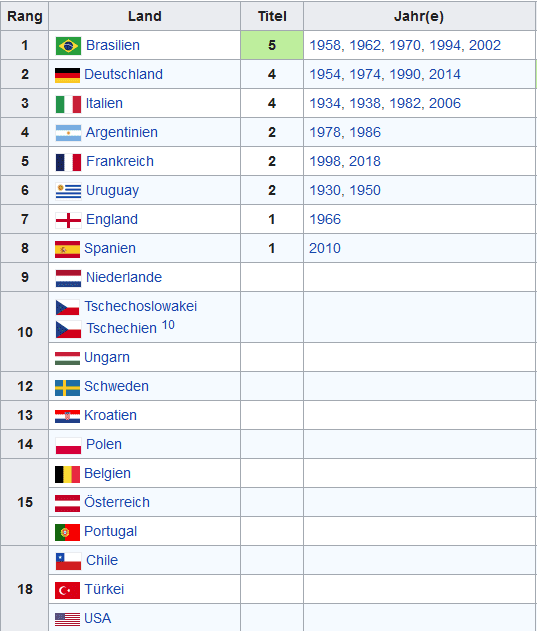Click the footnote 10 next to Tschechien

coord(168,325)
